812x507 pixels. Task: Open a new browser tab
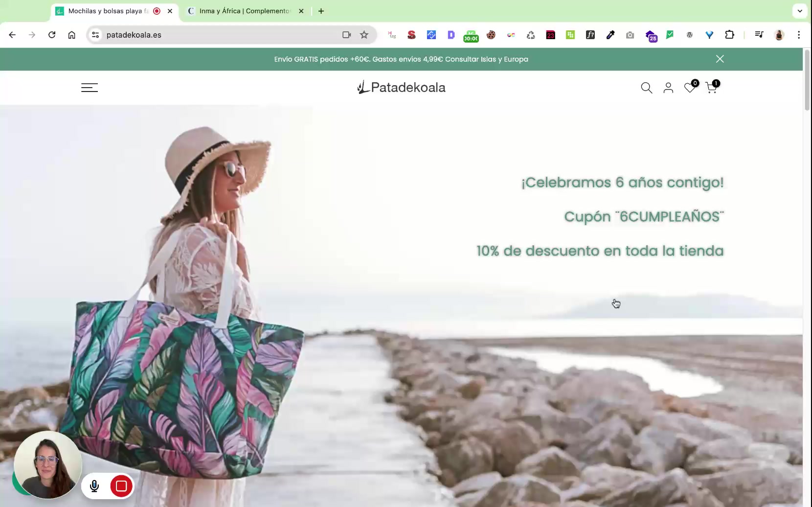[x=321, y=11]
